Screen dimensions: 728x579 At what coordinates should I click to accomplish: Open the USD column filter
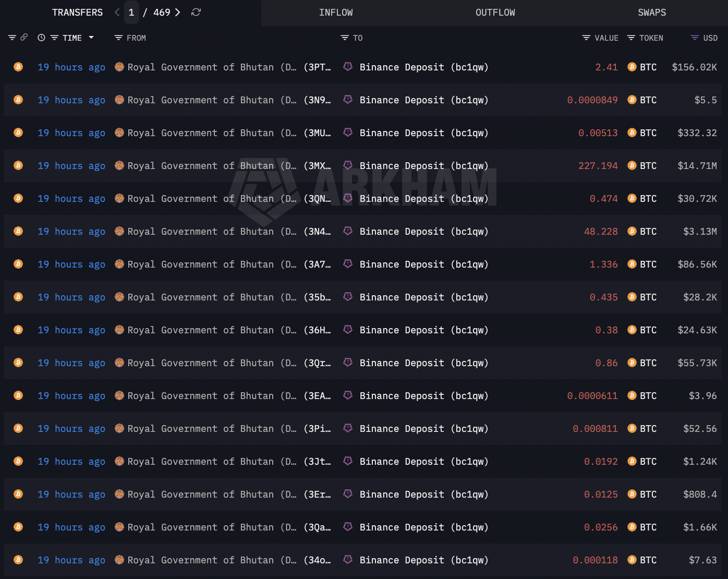(x=695, y=38)
